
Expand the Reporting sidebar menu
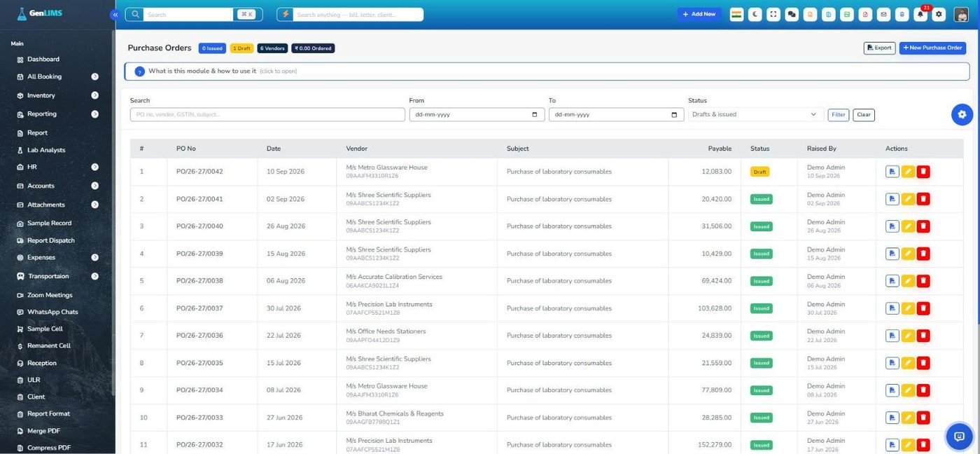(x=57, y=113)
